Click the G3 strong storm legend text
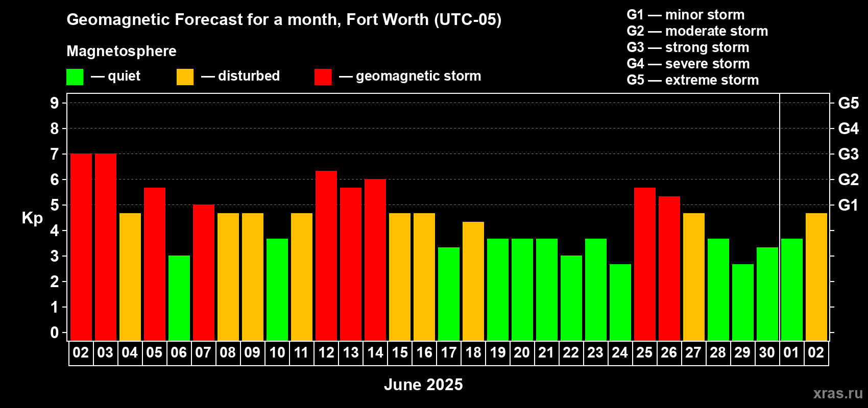This screenshot has height=408, width=868. coord(688,47)
